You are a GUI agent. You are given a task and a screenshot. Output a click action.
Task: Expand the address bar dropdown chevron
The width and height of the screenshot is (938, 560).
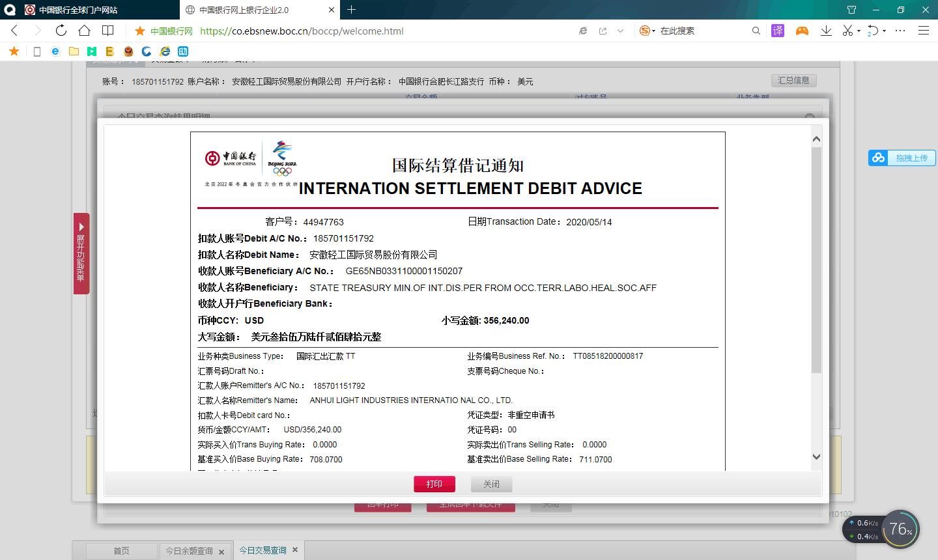[620, 31]
